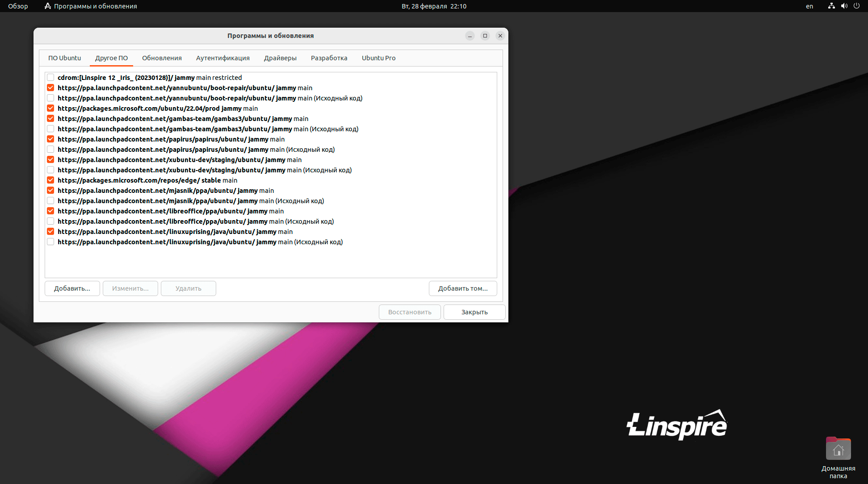Click the Добавить... button
The height and width of the screenshot is (484, 868).
72,288
